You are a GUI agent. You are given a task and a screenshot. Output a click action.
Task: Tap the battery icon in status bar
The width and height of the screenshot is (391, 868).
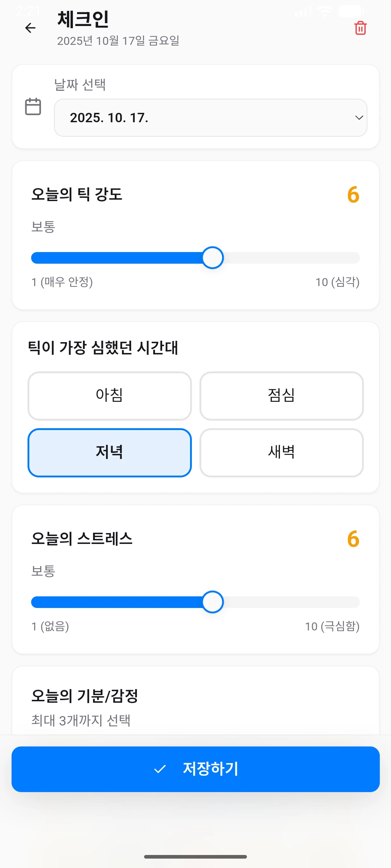pos(351,11)
